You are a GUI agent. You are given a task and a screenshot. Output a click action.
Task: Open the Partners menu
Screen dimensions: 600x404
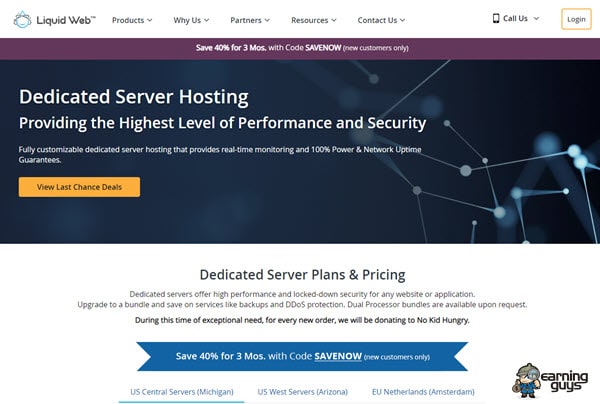250,20
